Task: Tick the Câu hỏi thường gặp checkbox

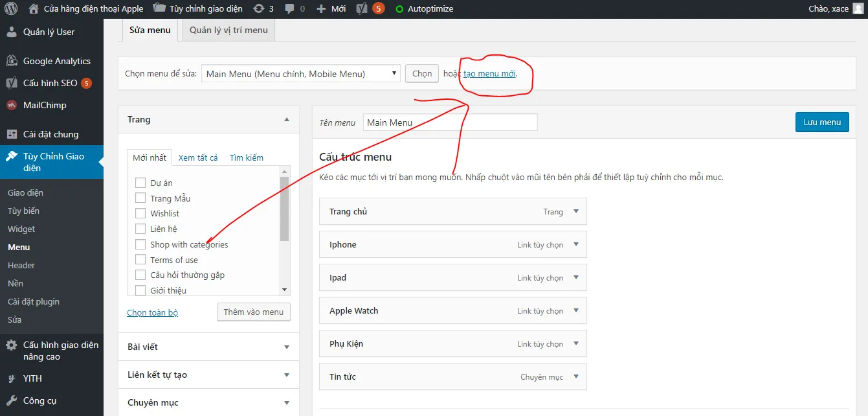Action: tap(140, 275)
